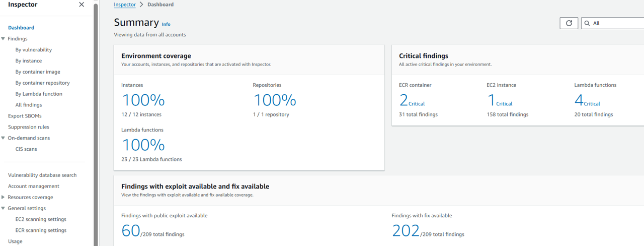Expand the Resources coverage section

point(4,197)
